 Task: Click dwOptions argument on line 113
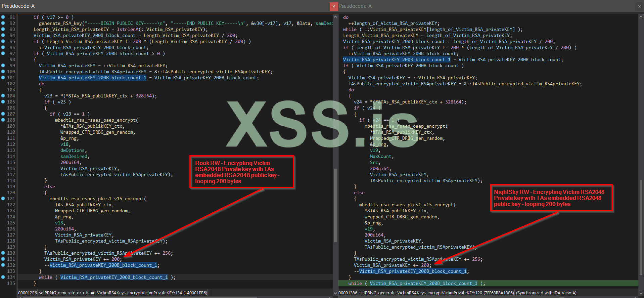pos(73,150)
